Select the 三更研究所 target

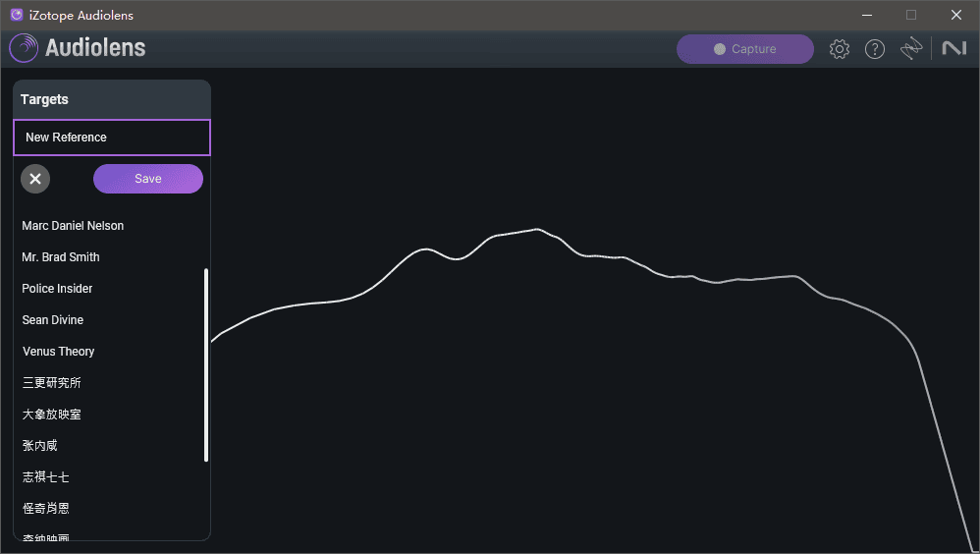point(51,383)
